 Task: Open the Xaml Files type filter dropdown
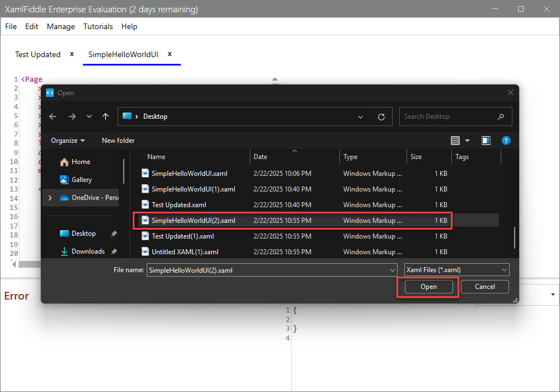457,270
